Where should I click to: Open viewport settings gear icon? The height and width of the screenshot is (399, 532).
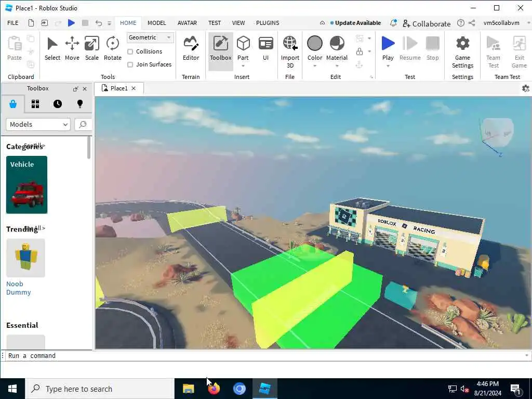coord(526,88)
